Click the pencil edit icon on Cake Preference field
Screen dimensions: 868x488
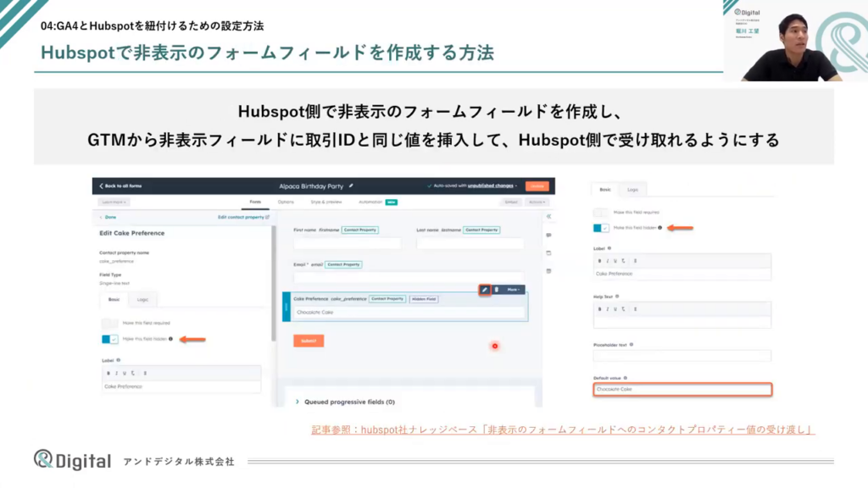tap(485, 290)
